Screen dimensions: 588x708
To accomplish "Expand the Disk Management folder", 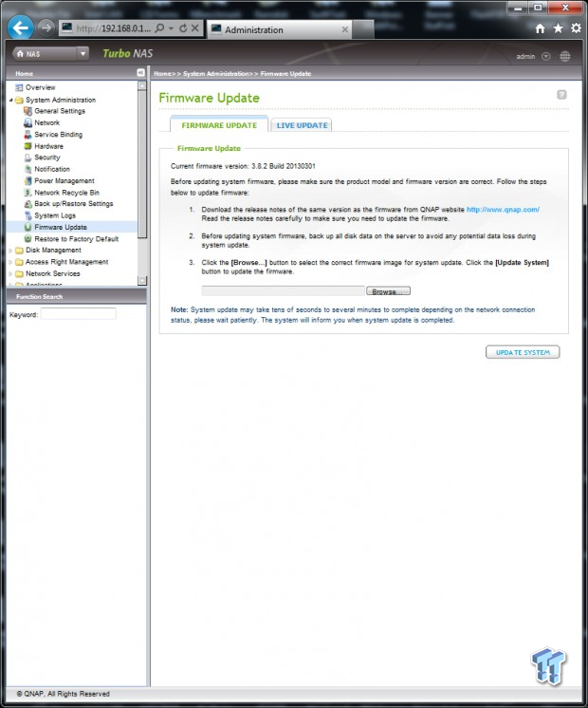I will pyautogui.click(x=10, y=251).
